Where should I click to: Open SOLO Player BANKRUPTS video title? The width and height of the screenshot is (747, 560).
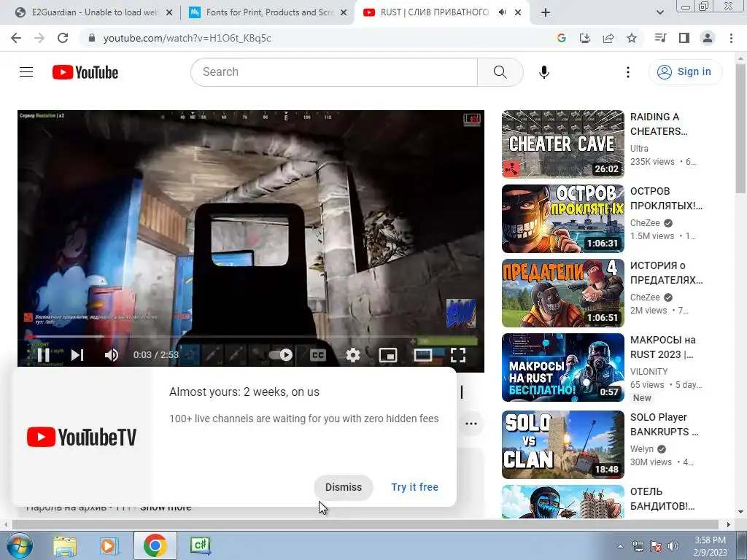tap(664, 424)
